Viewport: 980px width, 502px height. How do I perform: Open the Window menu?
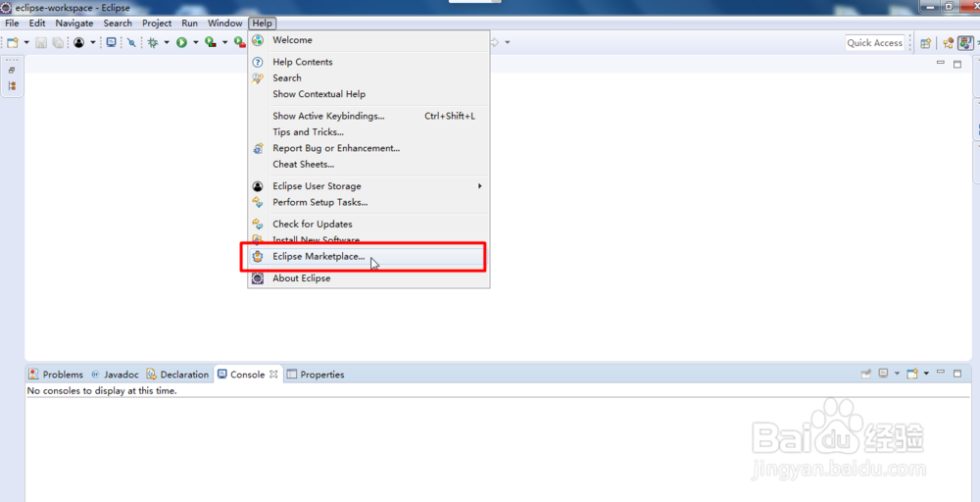click(x=225, y=24)
